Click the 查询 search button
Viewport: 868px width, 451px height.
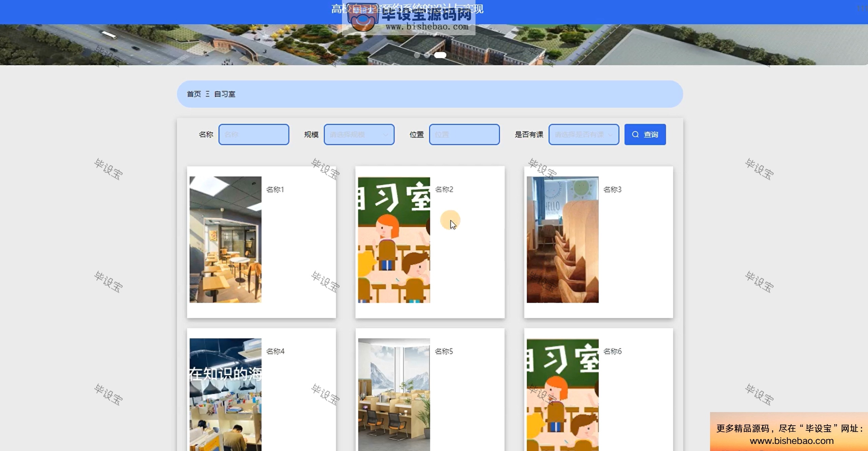coord(645,134)
